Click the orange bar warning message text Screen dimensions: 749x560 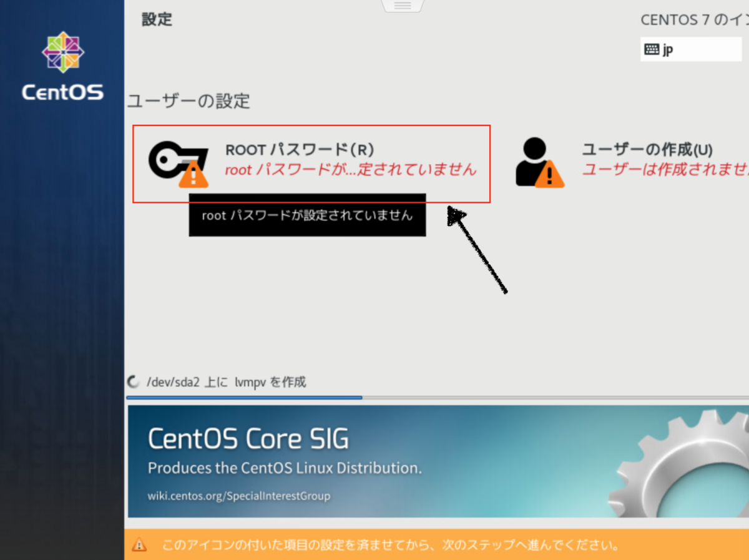pyautogui.click(x=391, y=546)
